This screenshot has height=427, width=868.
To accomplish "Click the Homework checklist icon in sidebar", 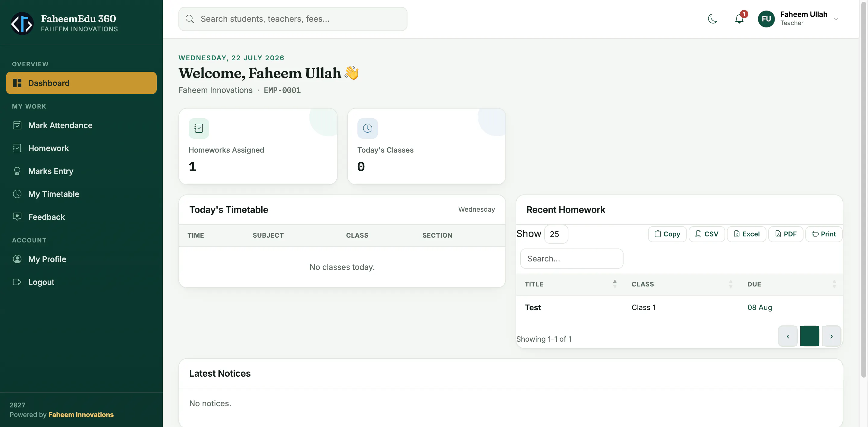I will (17, 148).
